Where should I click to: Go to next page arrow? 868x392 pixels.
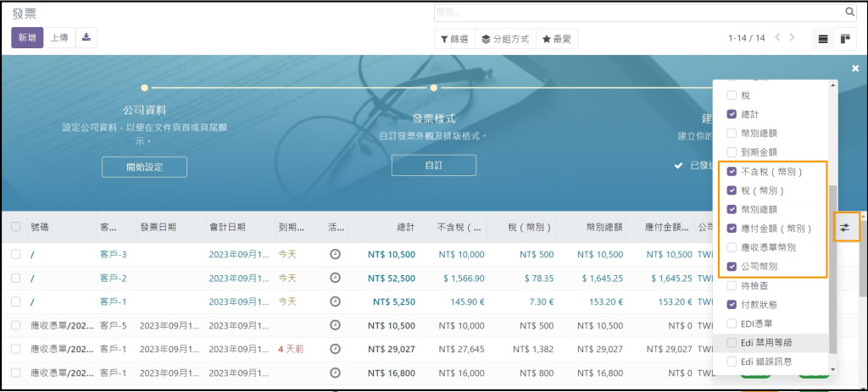pos(793,37)
